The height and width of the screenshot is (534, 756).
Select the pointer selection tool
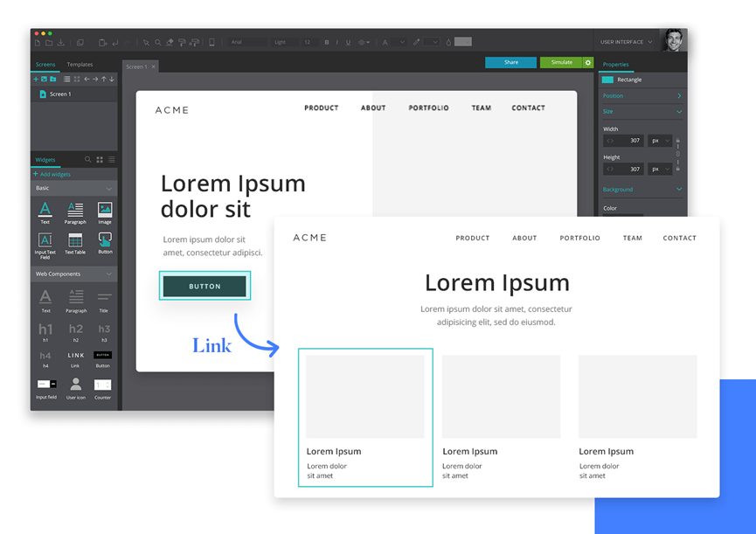(x=146, y=43)
